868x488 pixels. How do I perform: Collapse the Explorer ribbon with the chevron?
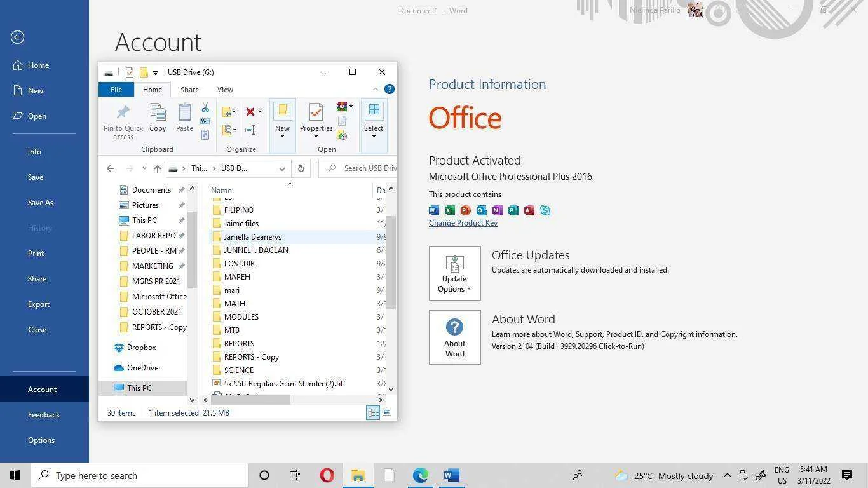[376, 90]
